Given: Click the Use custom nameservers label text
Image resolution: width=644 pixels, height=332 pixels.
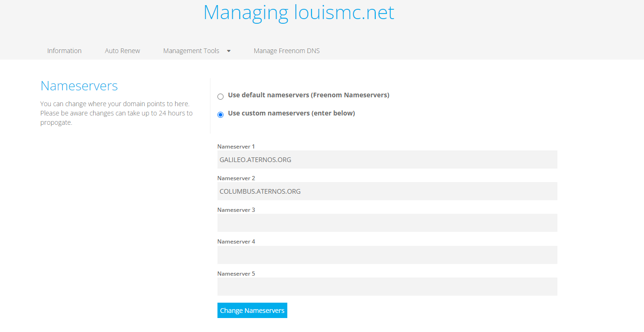Looking at the screenshot, I should [x=291, y=113].
